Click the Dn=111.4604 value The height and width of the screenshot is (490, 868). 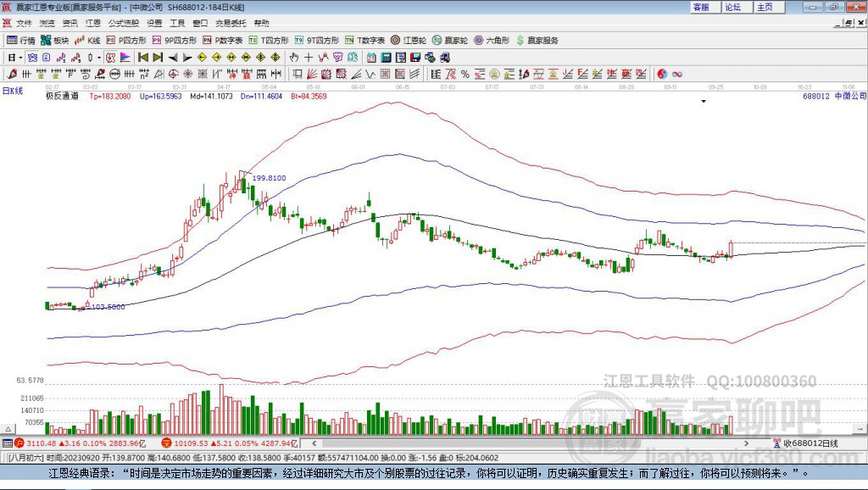[x=261, y=96]
